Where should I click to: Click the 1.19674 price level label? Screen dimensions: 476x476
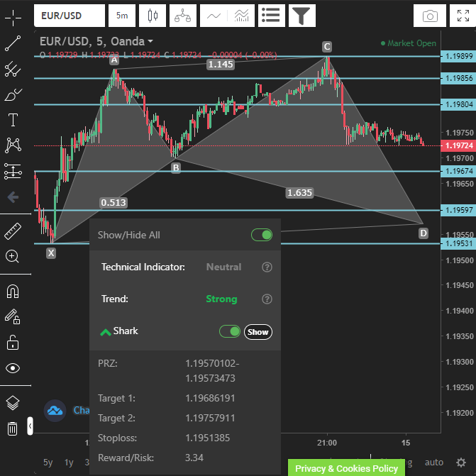coord(458,171)
